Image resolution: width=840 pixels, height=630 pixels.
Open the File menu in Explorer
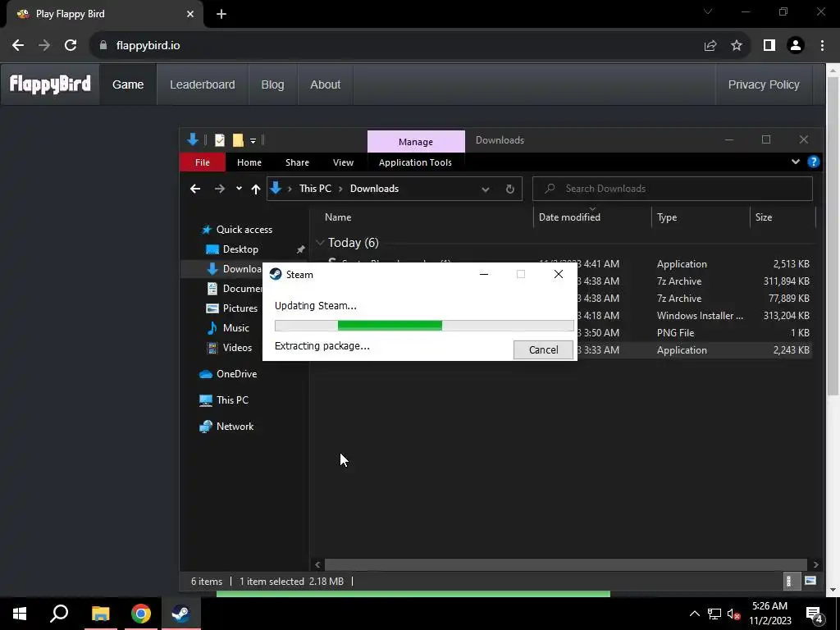[203, 162]
